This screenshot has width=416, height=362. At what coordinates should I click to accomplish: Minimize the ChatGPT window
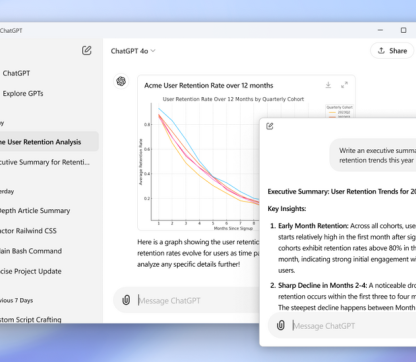(380, 30)
